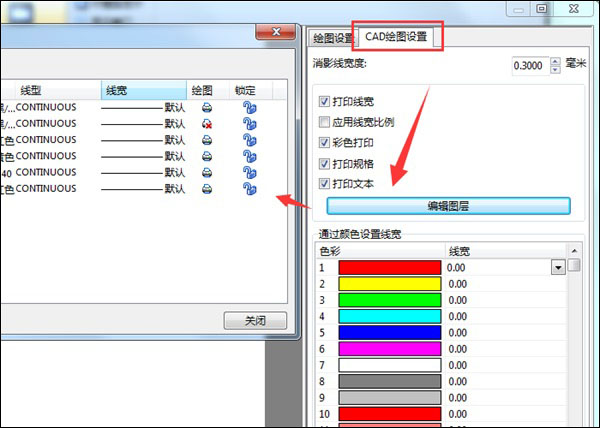This screenshot has width=600, height=428.
Task: Click 默认 line width in first layer row
Action: [x=175, y=107]
